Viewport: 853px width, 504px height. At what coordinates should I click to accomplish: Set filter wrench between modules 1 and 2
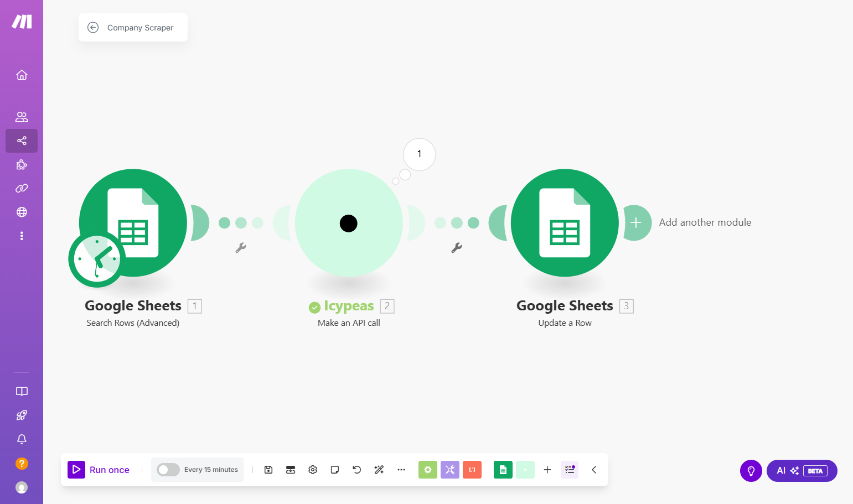pyautogui.click(x=241, y=248)
